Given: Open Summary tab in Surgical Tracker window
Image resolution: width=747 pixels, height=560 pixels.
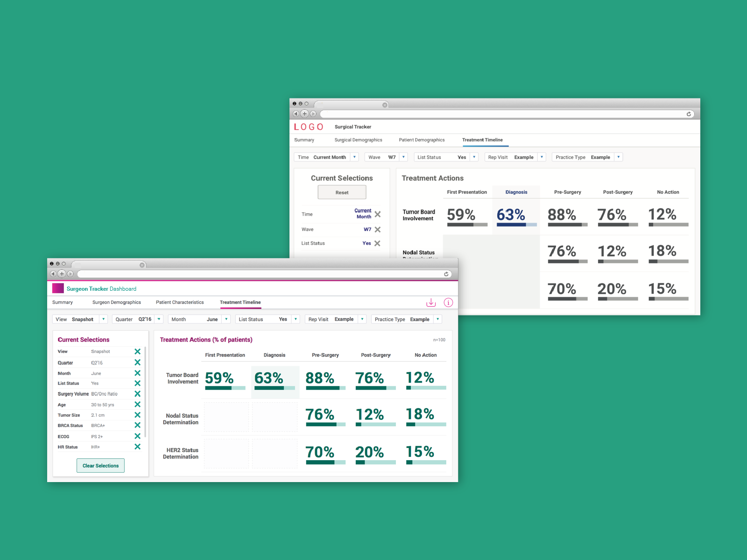Looking at the screenshot, I should tap(304, 140).
